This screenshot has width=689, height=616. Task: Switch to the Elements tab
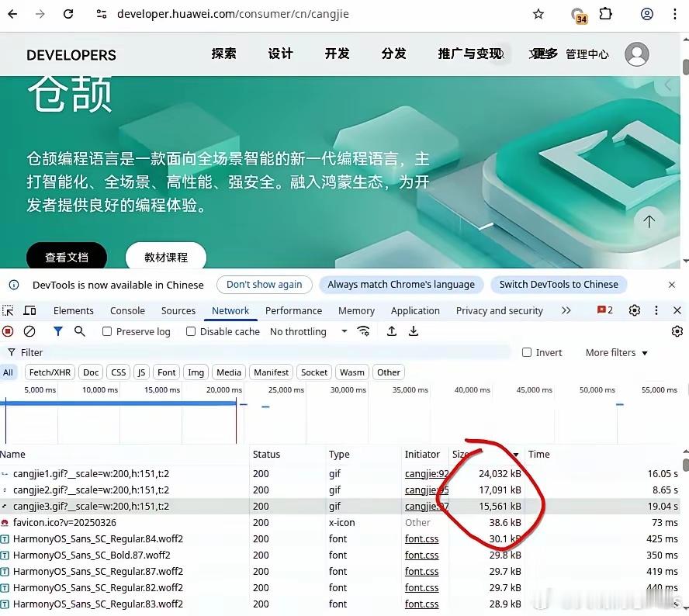click(74, 310)
